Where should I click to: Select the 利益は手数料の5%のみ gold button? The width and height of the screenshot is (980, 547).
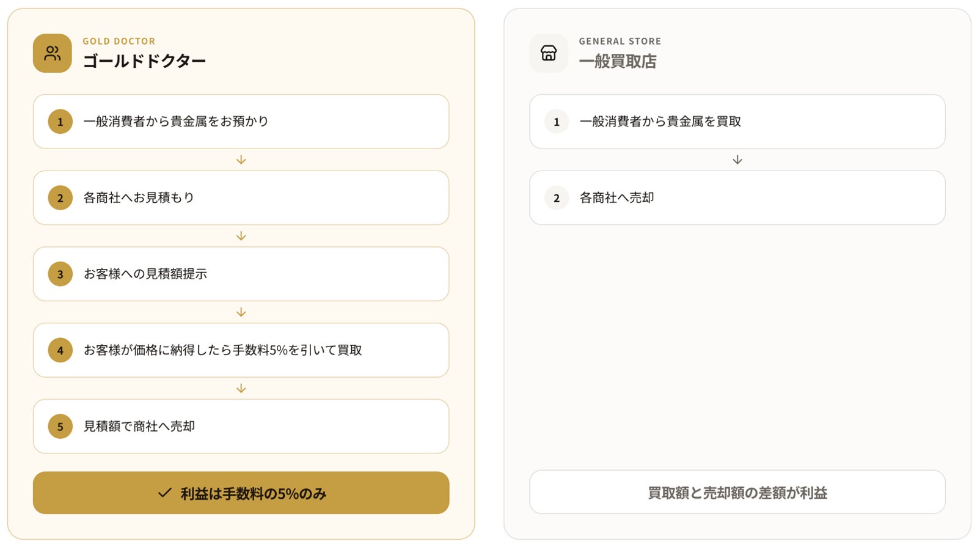click(x=241, y=493)
